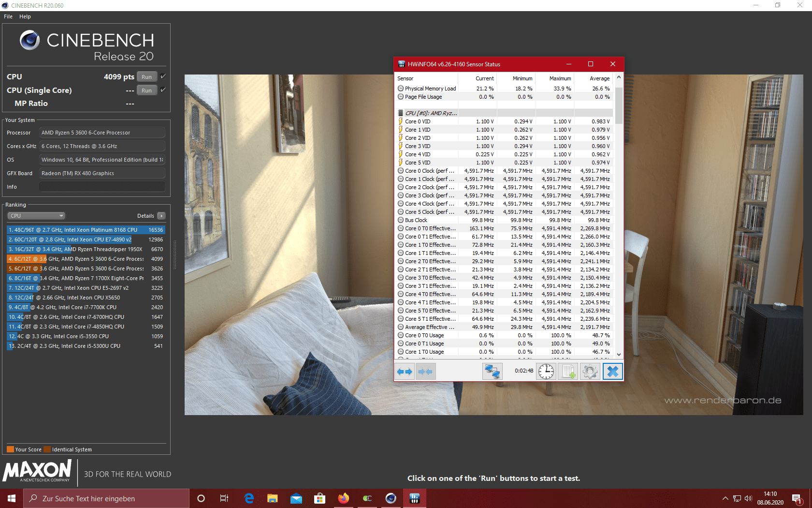
Task: Open Cortana circle icon on taskbar
Action: click(201, 498)
